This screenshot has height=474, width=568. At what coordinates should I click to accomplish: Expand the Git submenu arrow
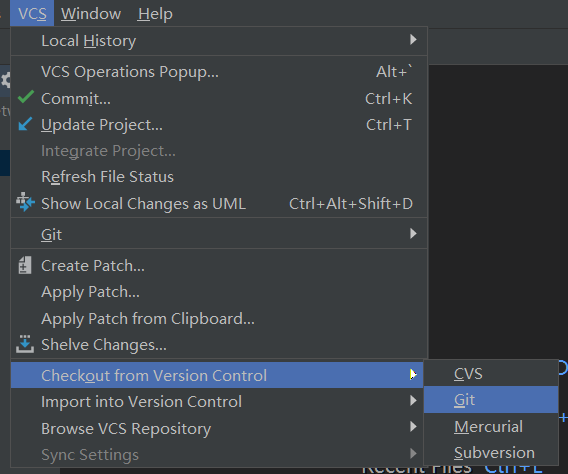coord(413,234)
